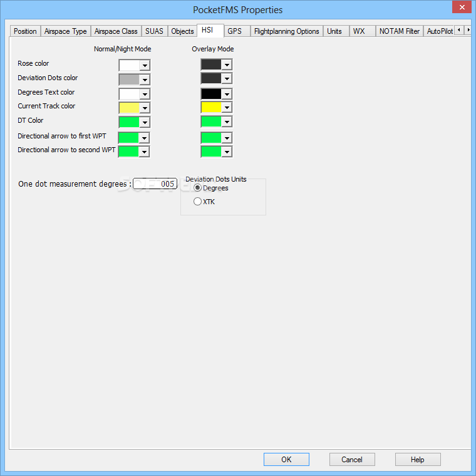
Task: Close the PocketFMS Properties window
Action: pyautogui.click(x=462, y=7)
